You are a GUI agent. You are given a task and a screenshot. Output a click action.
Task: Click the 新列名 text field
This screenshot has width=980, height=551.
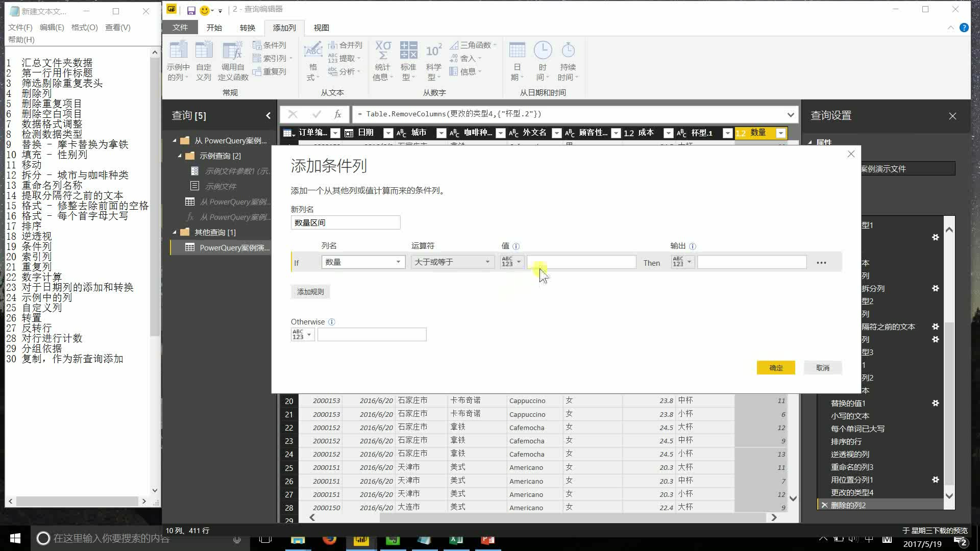345,223
